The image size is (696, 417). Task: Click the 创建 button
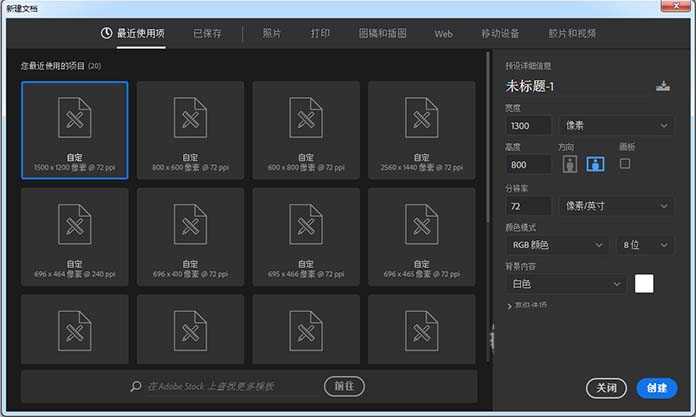(656, 387)
